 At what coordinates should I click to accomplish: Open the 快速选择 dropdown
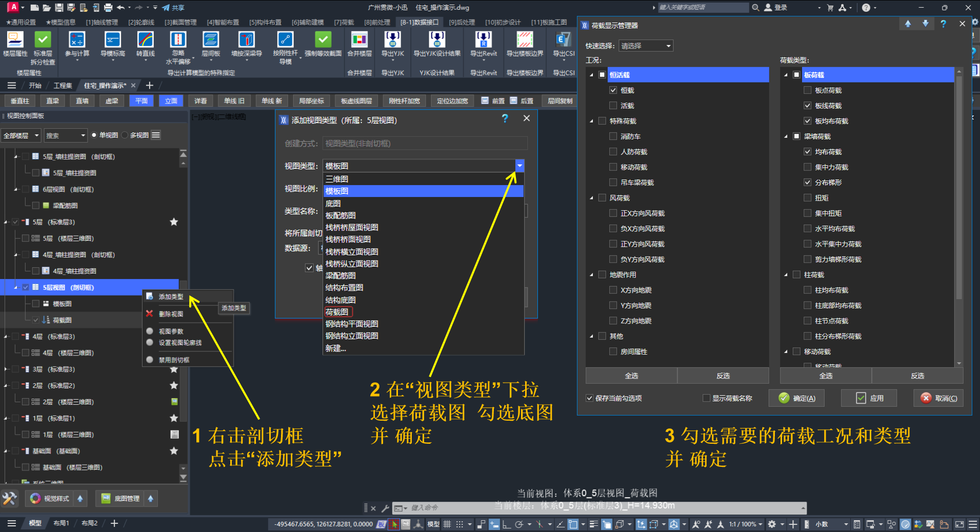[x=646, y=46]
